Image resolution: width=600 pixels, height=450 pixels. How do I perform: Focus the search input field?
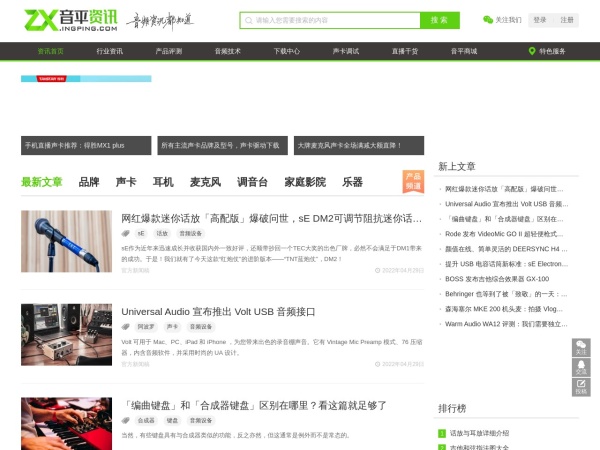click(x=330, y=20)
